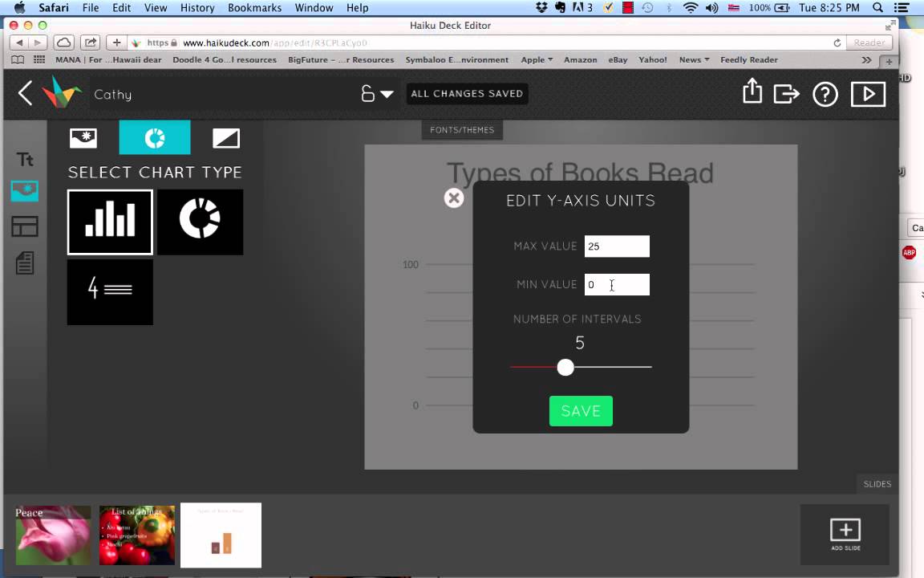Open the reading list book icon
The height and width of the screenshot is (578, 924).
tap(18, 59)
